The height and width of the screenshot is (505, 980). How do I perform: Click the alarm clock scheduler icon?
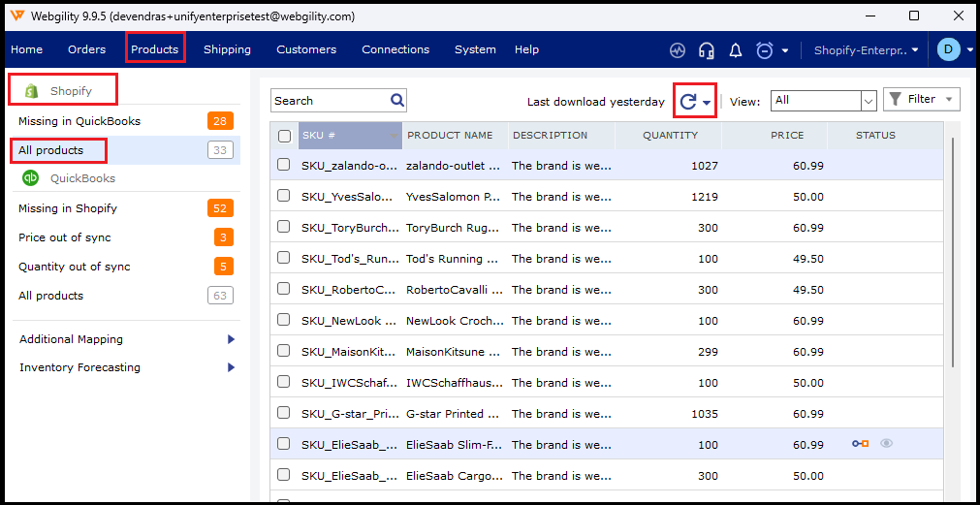click(765, 50)
